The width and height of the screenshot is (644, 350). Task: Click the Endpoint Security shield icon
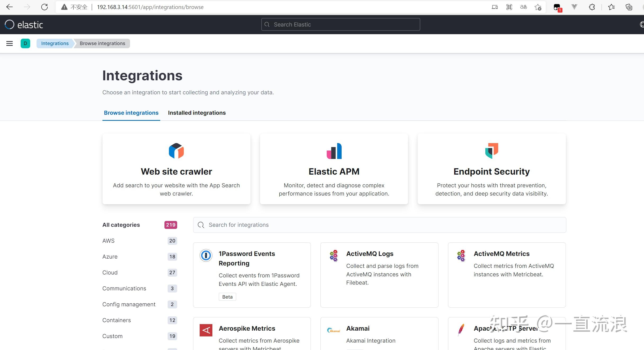pos(491,151)
